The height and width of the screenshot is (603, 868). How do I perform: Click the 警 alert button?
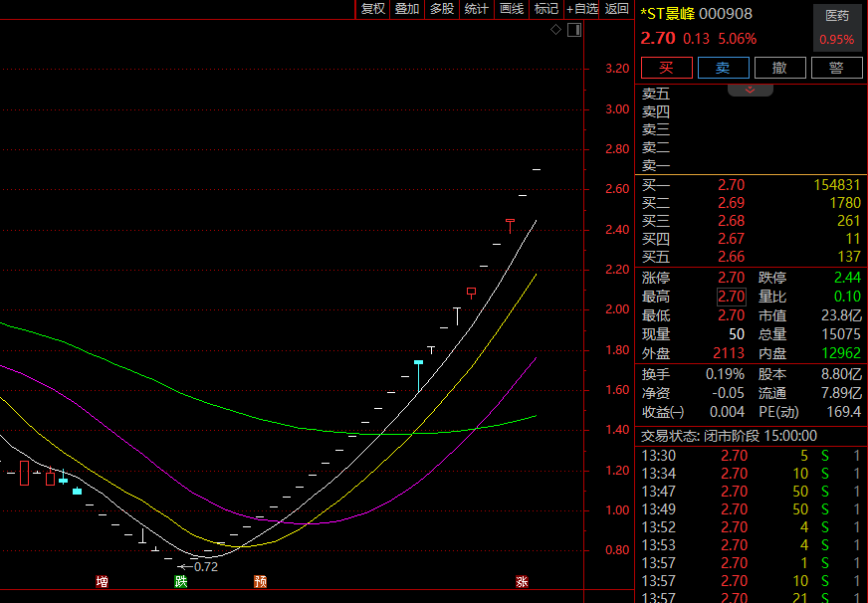coord(836,68)
